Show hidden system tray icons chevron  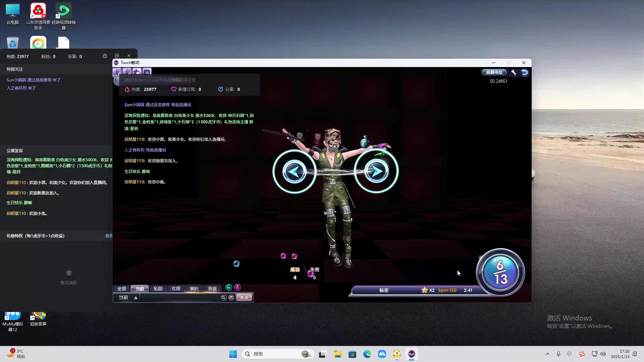click(548, 354)
